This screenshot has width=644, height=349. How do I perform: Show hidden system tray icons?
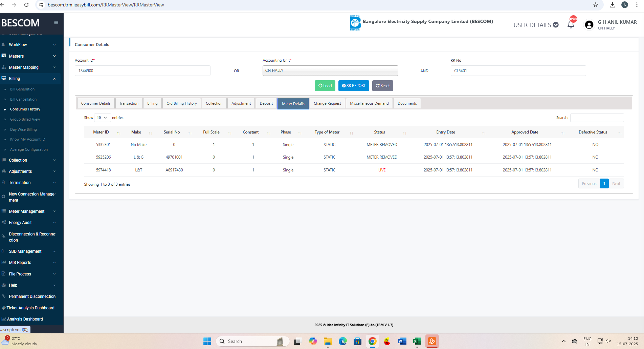click(x=563, y=341)
